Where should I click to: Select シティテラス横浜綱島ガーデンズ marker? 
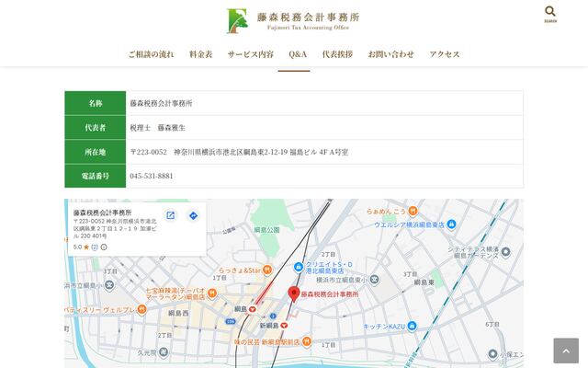click(x=505, y=251)
